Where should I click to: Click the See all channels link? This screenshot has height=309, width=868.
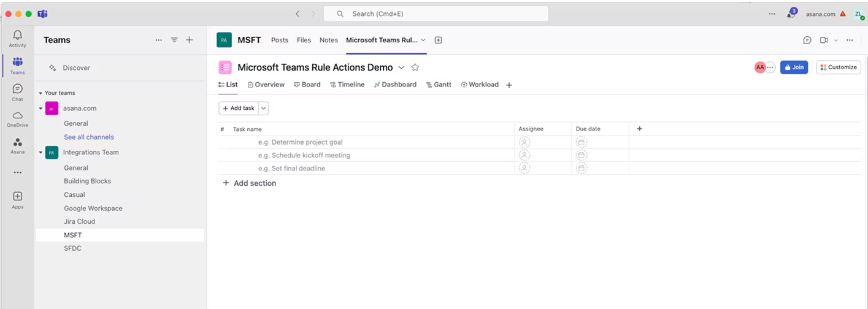[x=89, y=137]
